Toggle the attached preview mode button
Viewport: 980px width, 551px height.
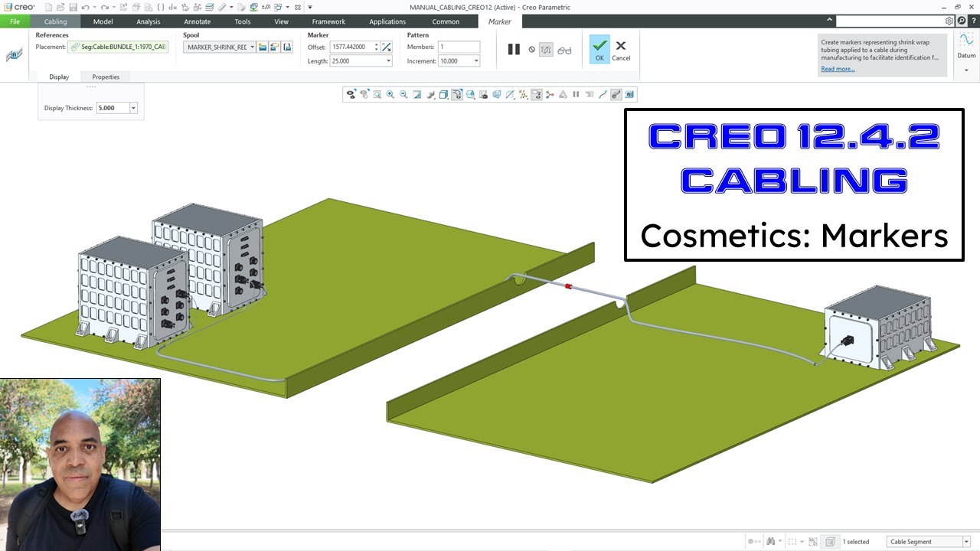(546, 50)
